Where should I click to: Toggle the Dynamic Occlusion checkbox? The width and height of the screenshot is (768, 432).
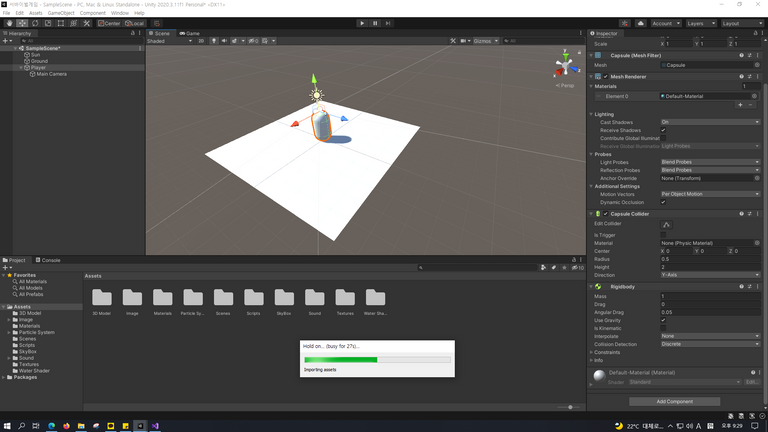[x=663, y=202]
